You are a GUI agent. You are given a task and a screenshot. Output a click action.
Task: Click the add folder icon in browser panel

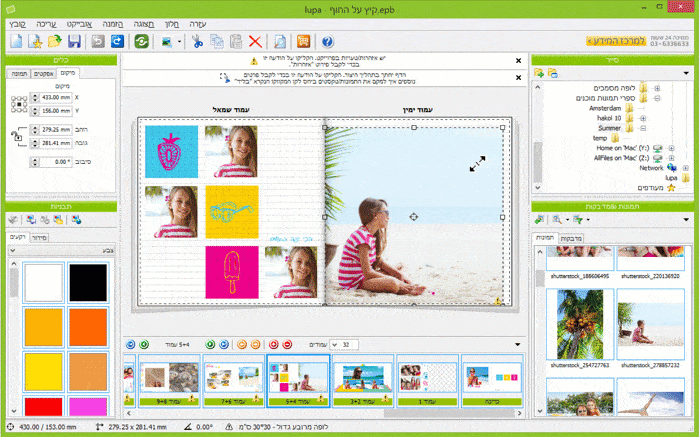point(539,73)
